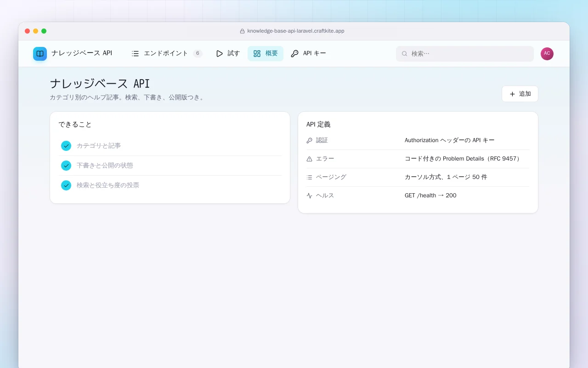
Task: Click the ナレッジベース API brand link
Action: [73, 53]
